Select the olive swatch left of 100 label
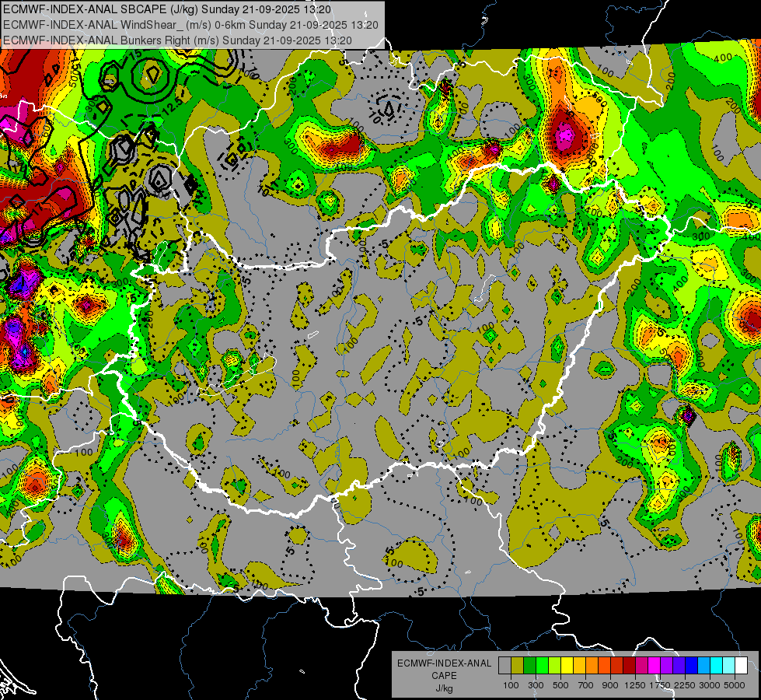This screenshot has height=700, width=761. (x=517, y=665)
